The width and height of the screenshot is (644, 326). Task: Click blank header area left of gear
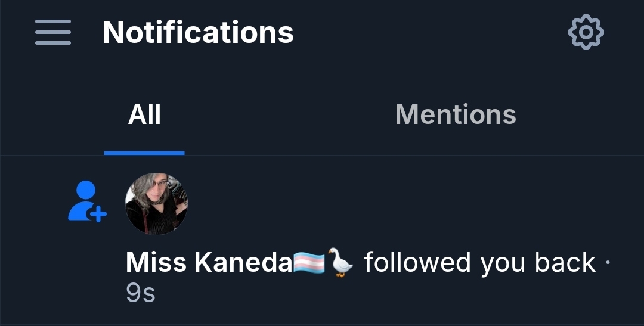(431, 32)
